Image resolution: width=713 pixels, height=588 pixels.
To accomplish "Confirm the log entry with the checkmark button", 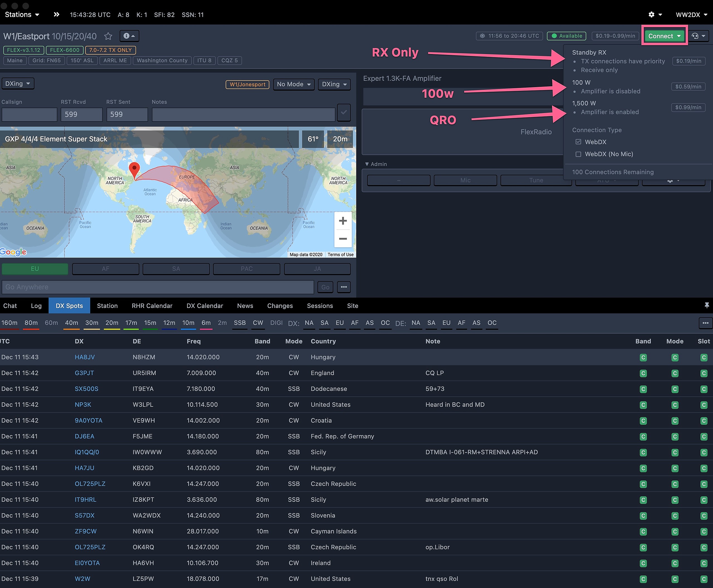I will coord(344,113).
